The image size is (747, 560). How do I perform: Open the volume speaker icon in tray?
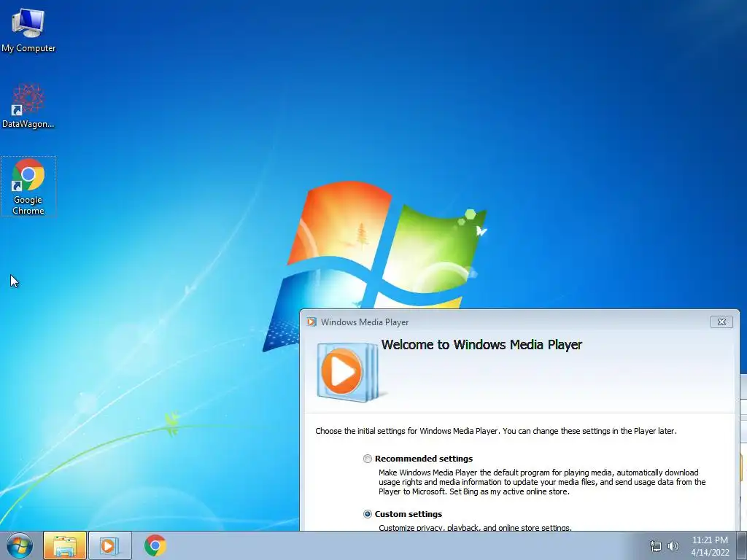(673, 546)
